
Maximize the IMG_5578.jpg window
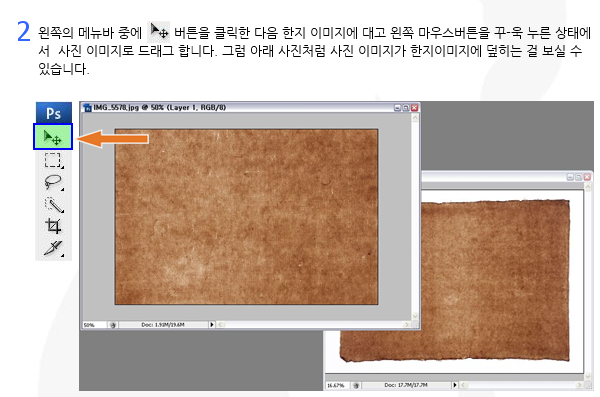(406, 108)
